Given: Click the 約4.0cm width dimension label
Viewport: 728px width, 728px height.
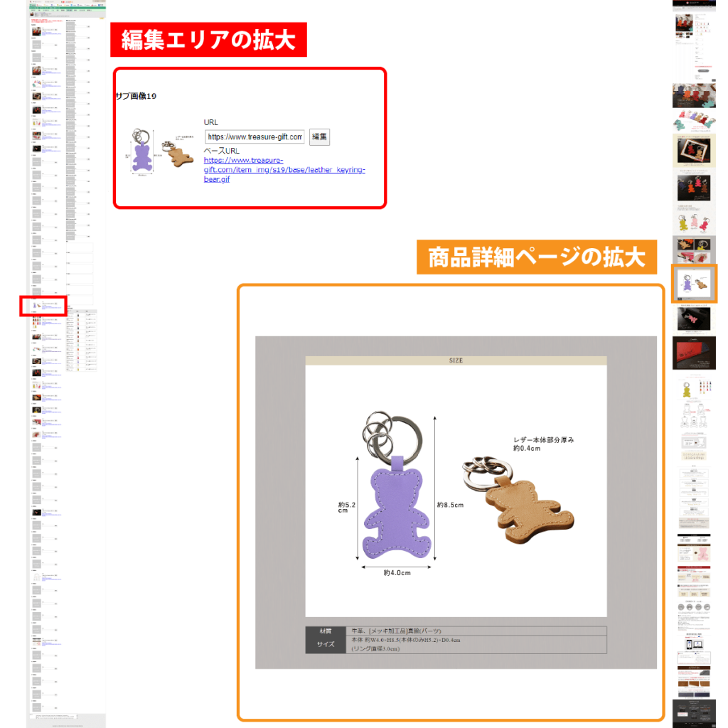Looking at the screenshot, I should [x=397, y=572].
